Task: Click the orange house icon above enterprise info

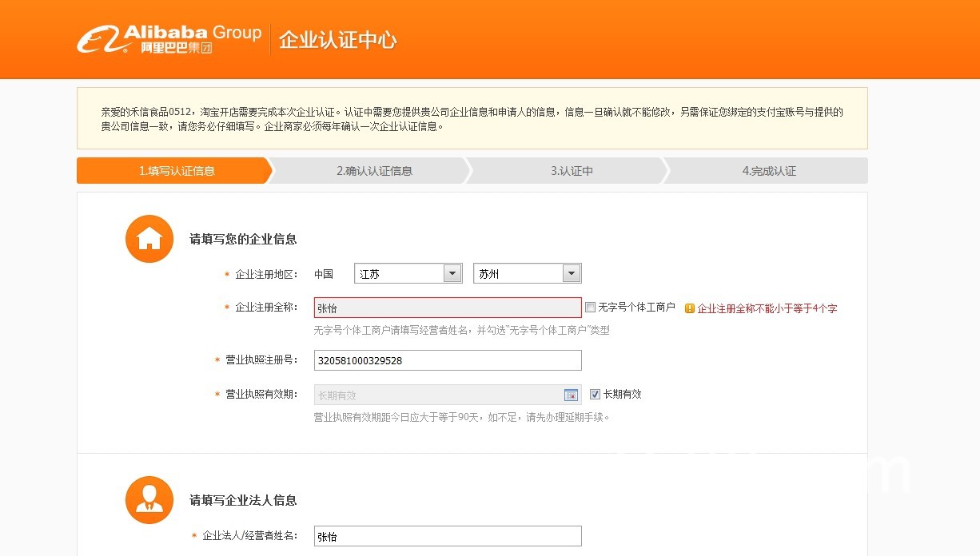Action: [149, 238]
